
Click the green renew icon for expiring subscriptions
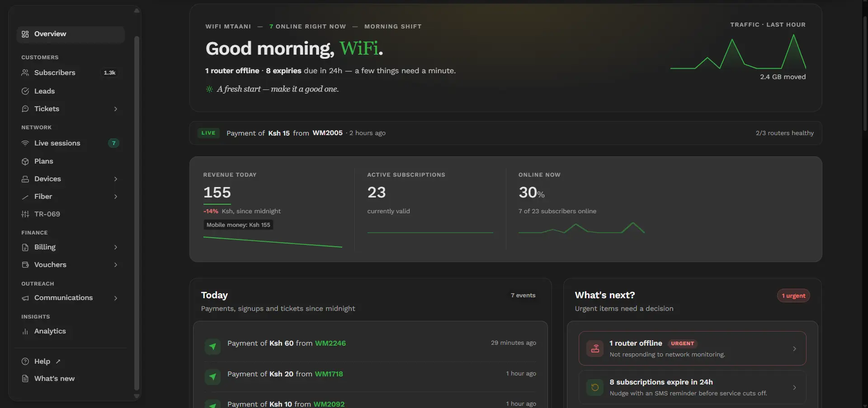(x=595, y=388)
